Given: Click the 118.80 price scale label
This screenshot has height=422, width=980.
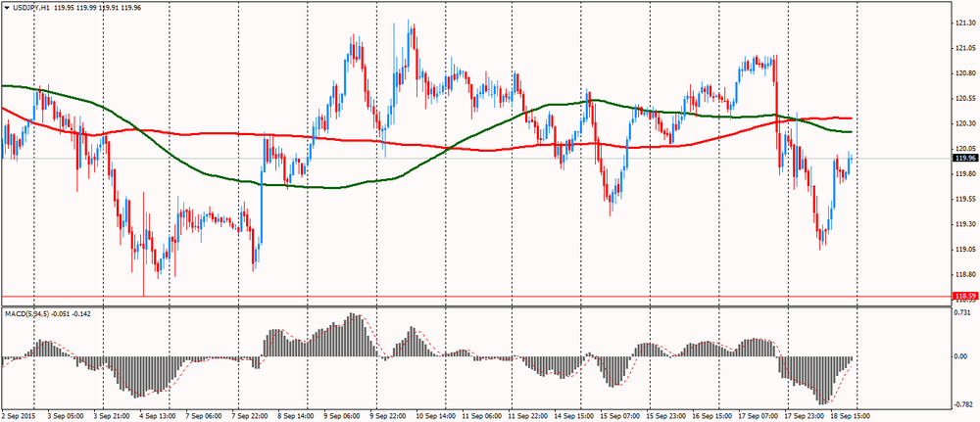Looking at the screenshot, I should [965, 274].
